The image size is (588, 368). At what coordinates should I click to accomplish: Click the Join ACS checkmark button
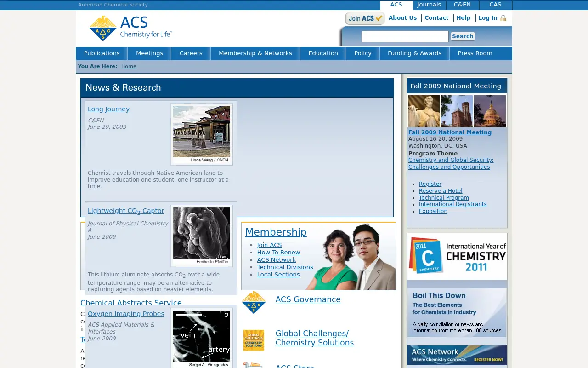[x=365, y=18]
